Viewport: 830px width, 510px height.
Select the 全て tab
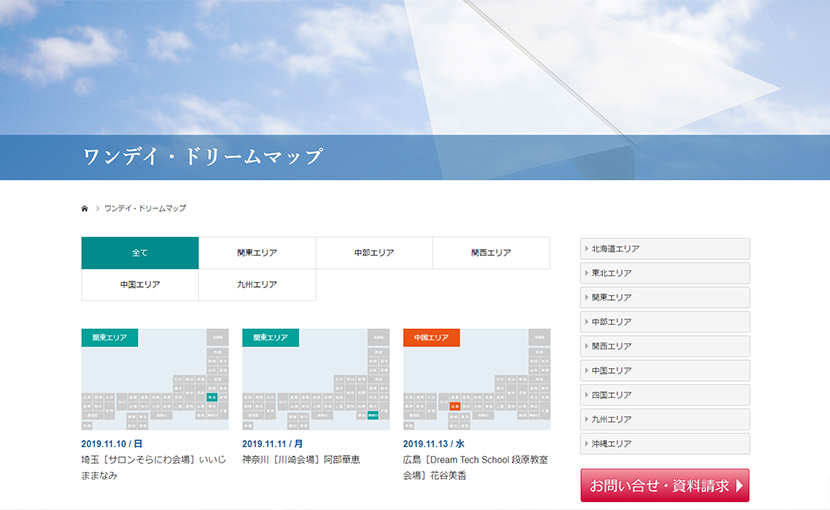(140, 253)
